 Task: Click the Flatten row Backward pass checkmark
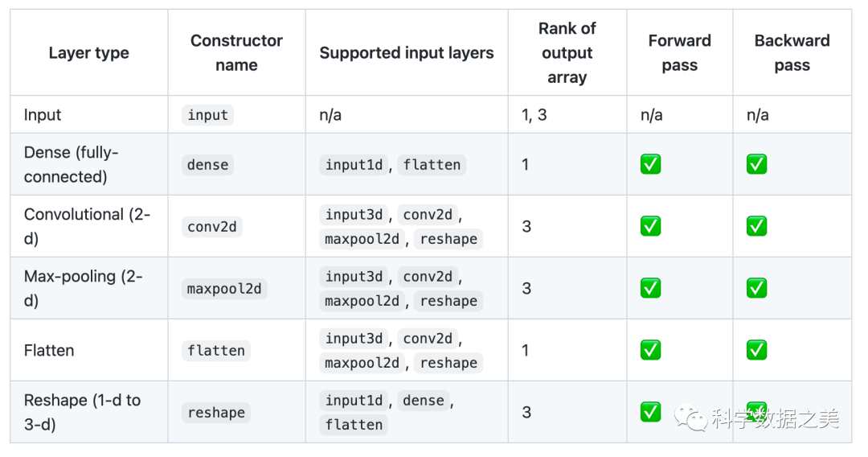[x=756, y=350]
